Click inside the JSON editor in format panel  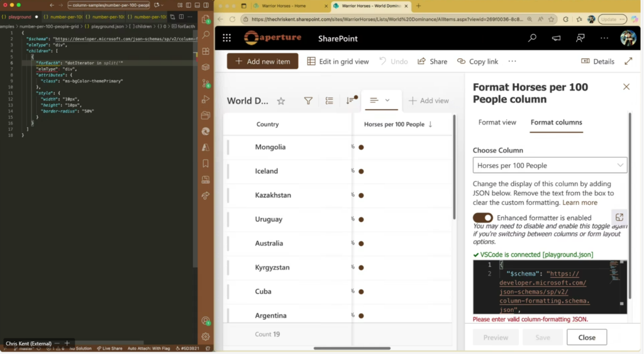click(550, 287)
